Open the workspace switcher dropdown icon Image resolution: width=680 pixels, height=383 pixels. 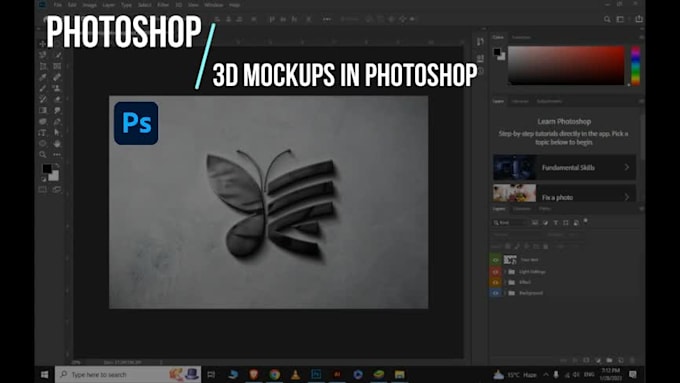click(x=621, y=19)
